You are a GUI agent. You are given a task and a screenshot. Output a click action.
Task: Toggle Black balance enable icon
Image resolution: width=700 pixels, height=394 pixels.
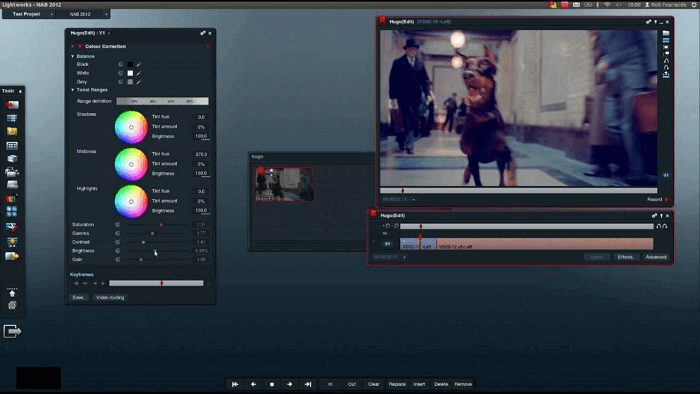(x=121, y=64)
